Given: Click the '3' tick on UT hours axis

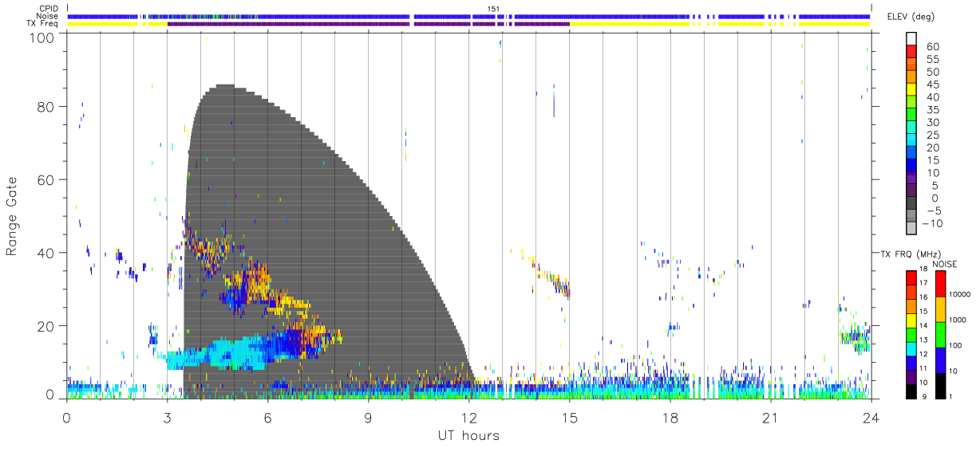Looking at the screenshot, I should point(168,418).
